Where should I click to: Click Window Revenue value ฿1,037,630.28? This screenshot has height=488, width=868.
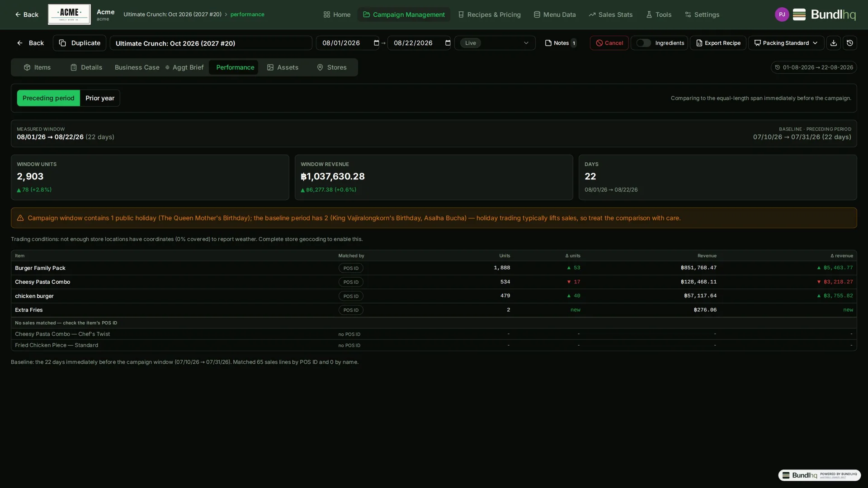click(x=333, y=177)
